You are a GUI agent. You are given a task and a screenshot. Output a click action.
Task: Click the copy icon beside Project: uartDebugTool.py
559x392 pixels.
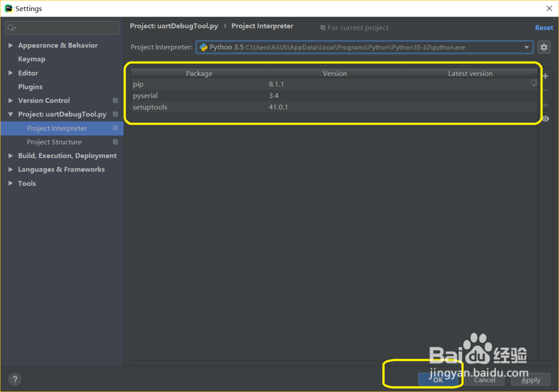[115, 114]
